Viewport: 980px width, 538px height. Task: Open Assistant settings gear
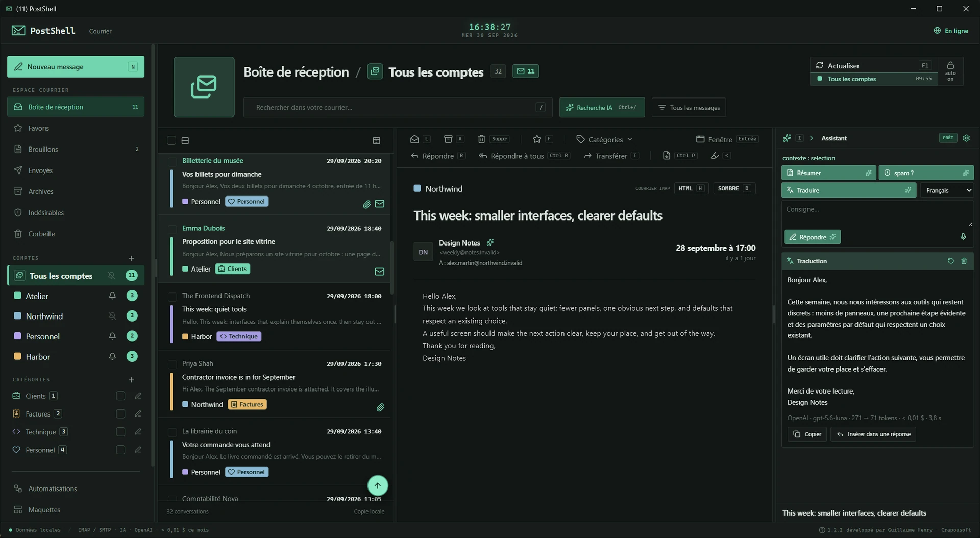point(966,138)
